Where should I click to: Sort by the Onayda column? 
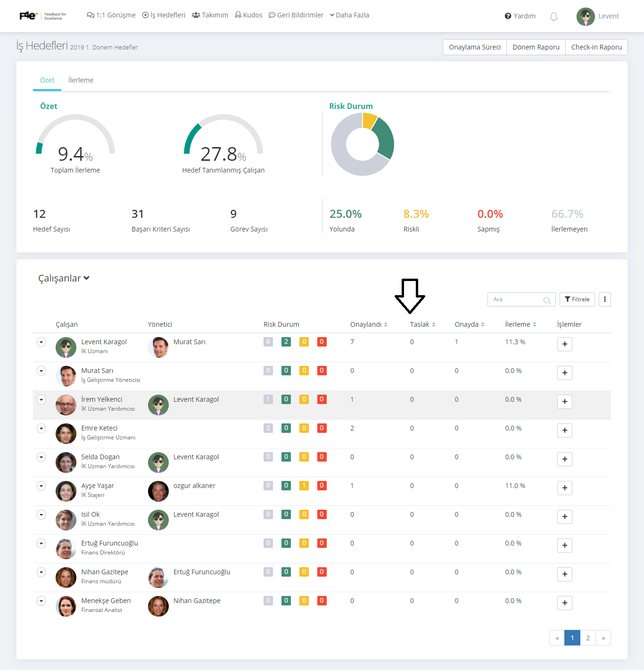(470, 324)
